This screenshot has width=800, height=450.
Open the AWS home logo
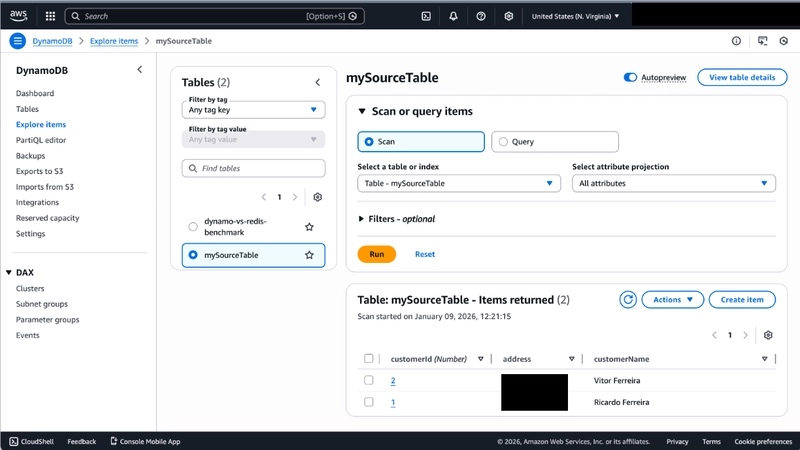click(x=18, y=16)
